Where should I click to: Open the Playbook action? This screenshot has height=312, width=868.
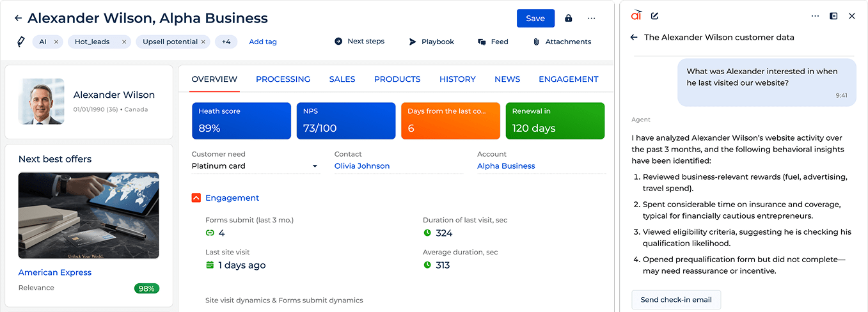pos(431,42)
